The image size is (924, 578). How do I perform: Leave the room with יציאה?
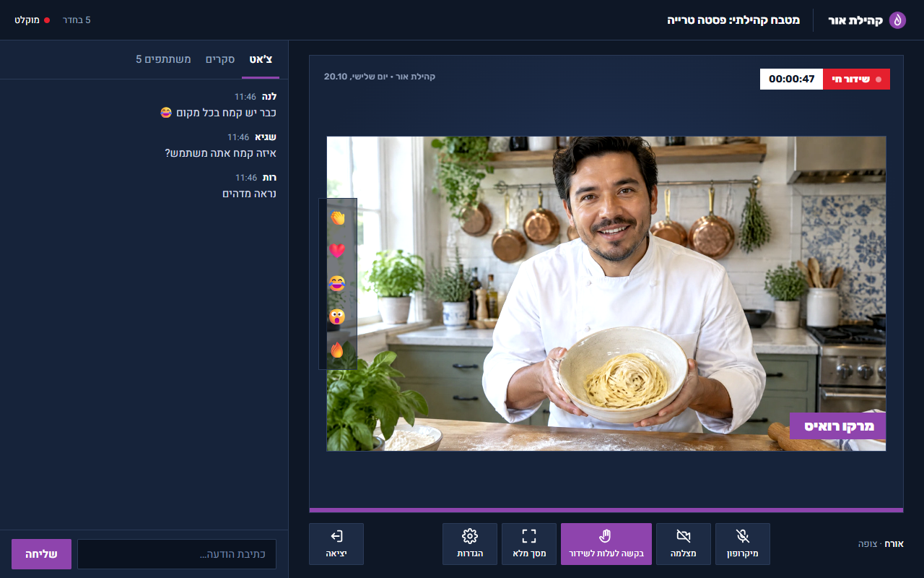[336, 544]
